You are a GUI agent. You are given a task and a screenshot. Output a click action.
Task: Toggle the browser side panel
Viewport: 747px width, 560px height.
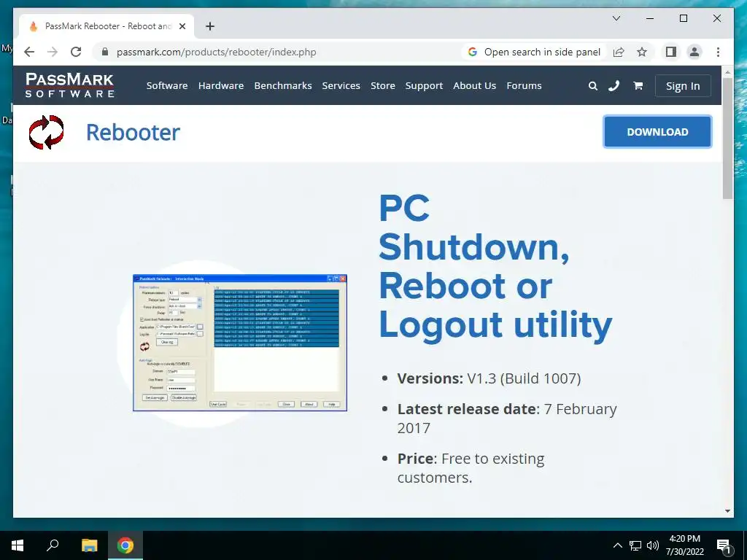[x=671, y=52]
